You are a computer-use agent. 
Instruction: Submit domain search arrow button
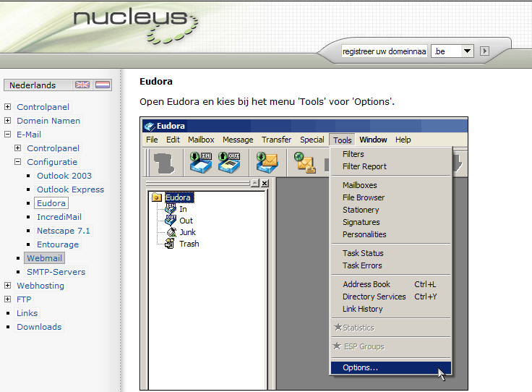click(484, 51)
